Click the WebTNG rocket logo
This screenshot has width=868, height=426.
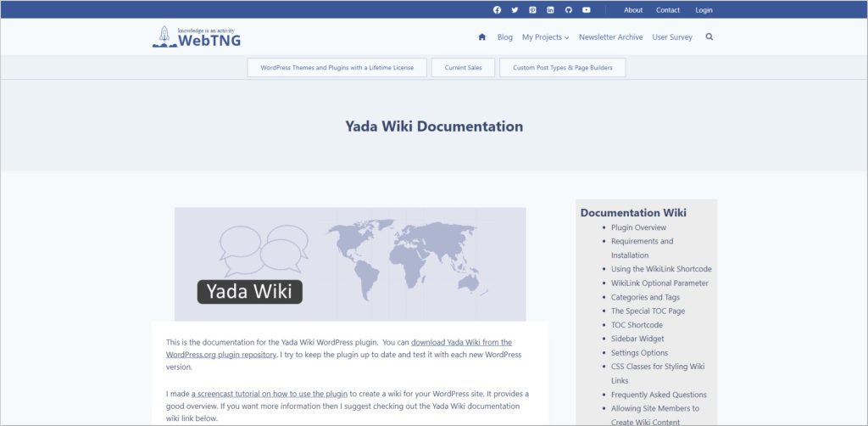click(x=197, y=37)
